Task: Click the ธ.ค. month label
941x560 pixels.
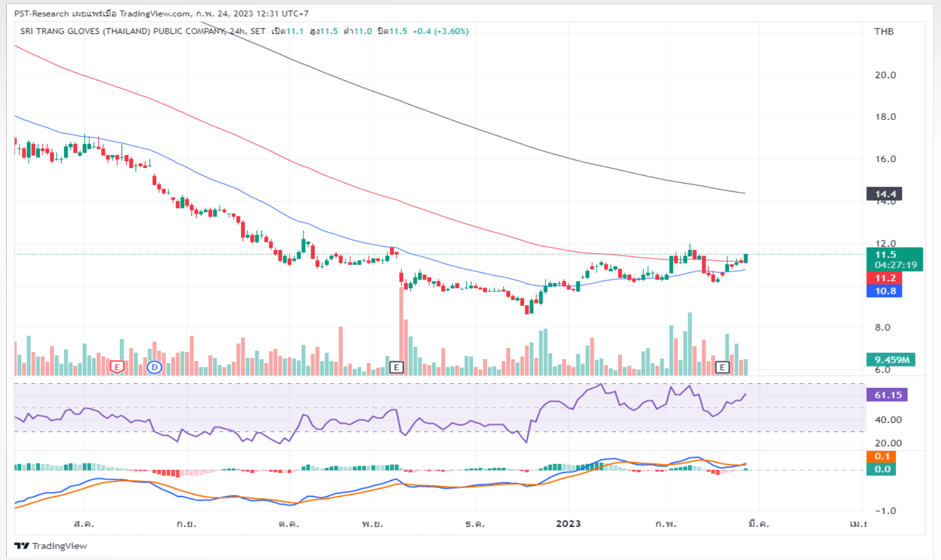Action: click(x=475, y=524)
